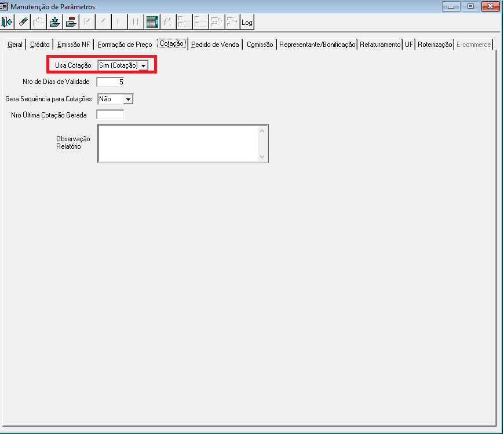Click the Observação scrollbar down arrow
Image resolution: width=504 pixels, height=434 pixels.
(x=262, y=156)
